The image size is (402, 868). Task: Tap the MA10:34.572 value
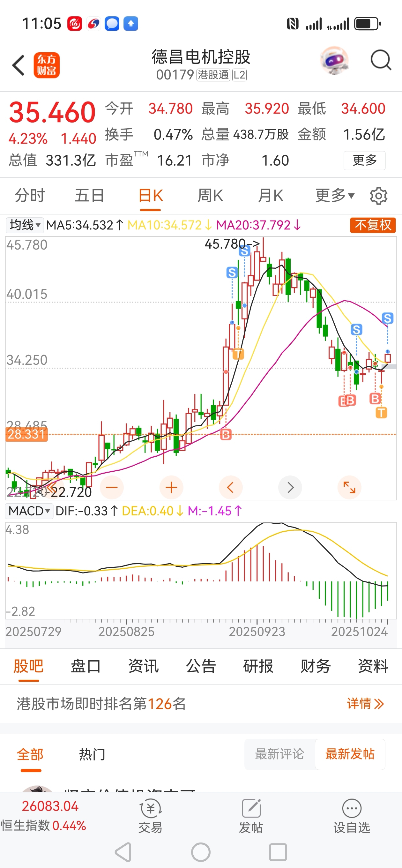pyautogui.click(x=169, y=225)
